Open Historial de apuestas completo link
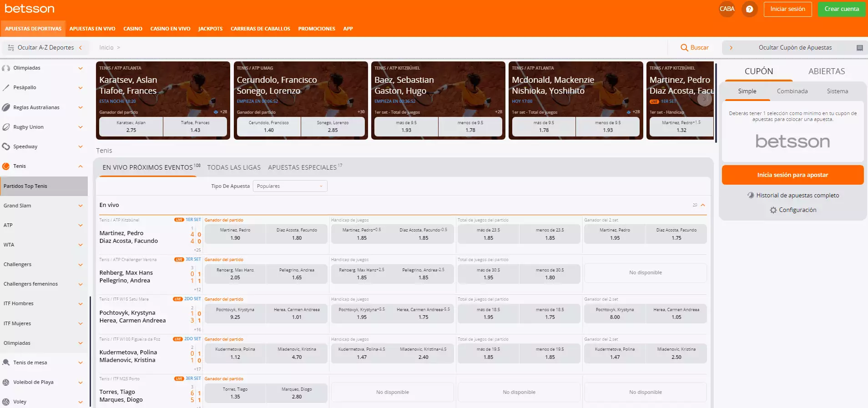 (x=797, y=195)
